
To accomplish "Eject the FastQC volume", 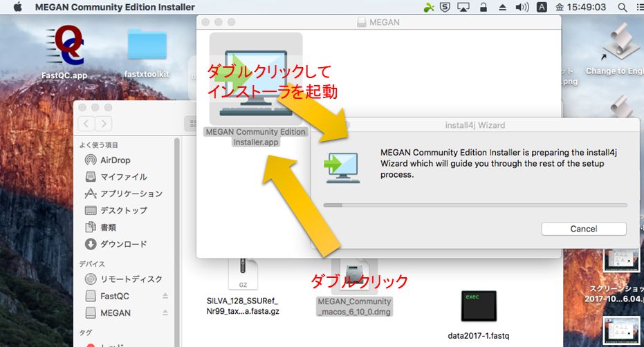I will tap(165, 296).
